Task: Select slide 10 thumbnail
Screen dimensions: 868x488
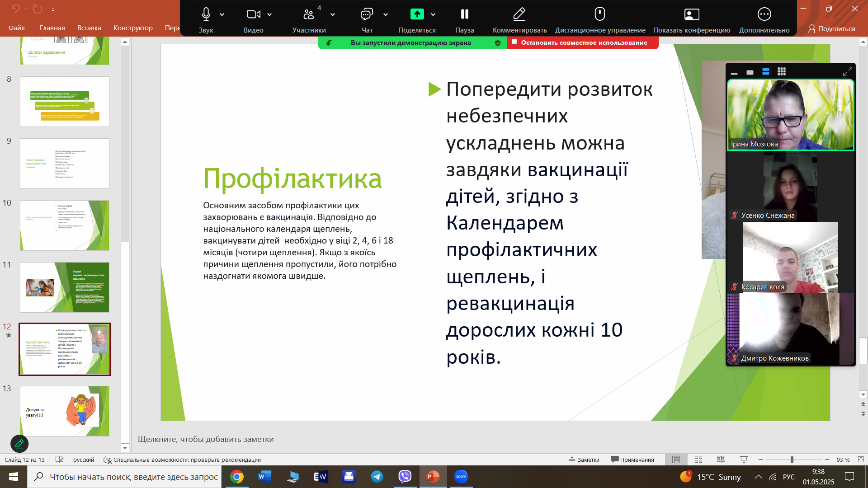Action: 65,225
